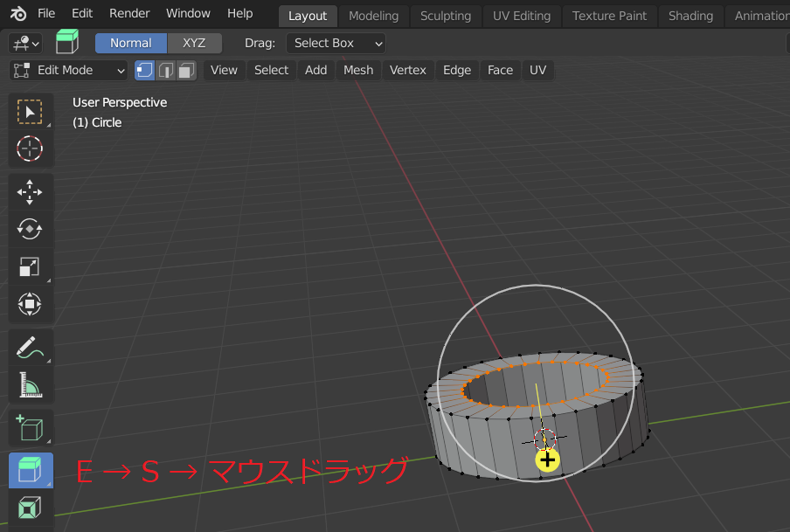Open the UV menu
Image resolution: width=790 pixels, height=532 pixels.
(537, 71)
